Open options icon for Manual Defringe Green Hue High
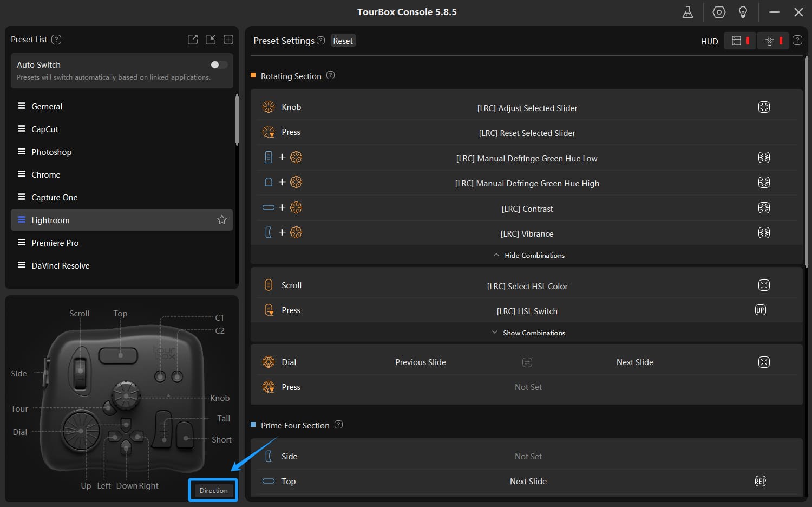 [764, 183]
